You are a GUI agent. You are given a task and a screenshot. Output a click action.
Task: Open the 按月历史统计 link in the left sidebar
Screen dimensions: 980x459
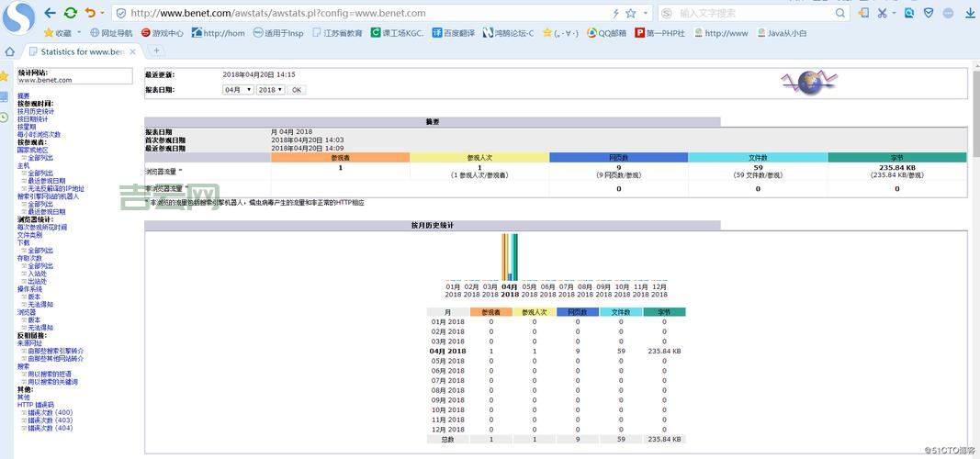click(36, 112)
